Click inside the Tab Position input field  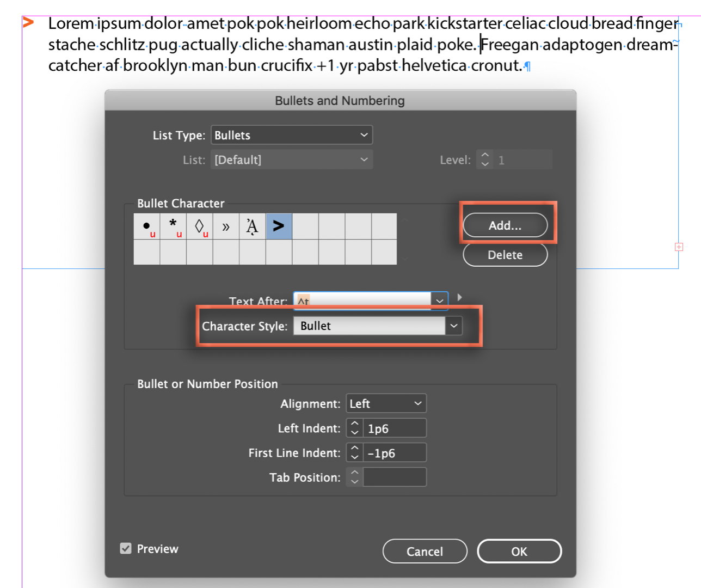394,477
